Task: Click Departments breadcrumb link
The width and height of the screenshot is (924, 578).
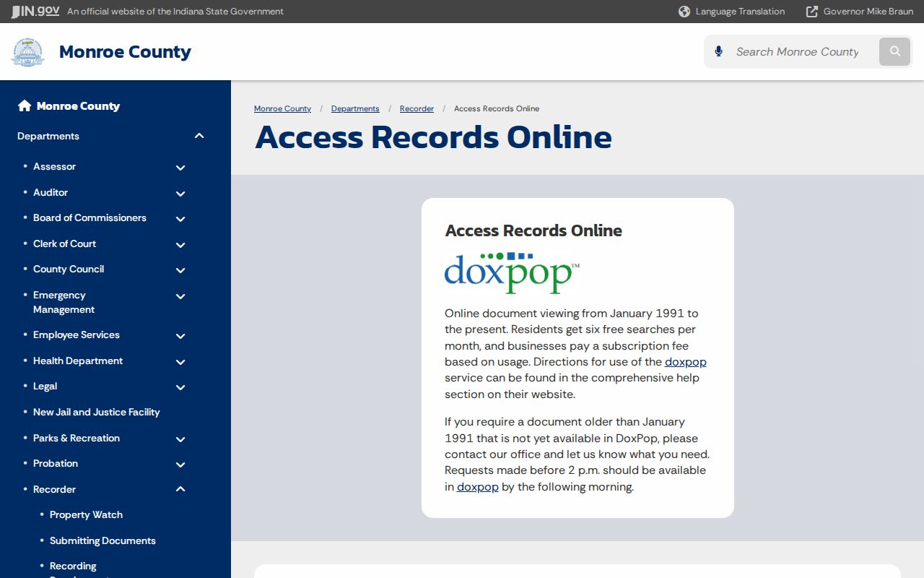Action: click(355, 108)
